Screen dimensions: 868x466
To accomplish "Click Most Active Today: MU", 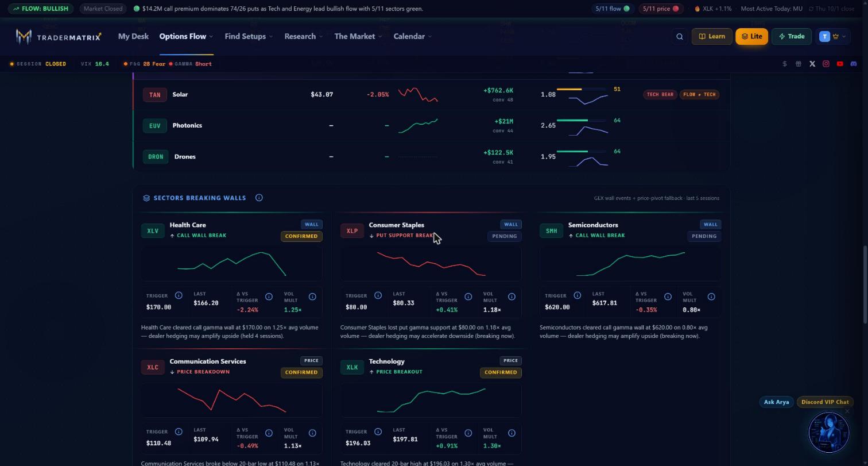I will (772, 9).
